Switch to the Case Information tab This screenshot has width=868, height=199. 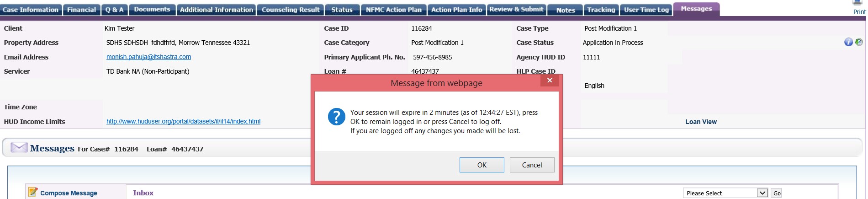tap(31, 10)
